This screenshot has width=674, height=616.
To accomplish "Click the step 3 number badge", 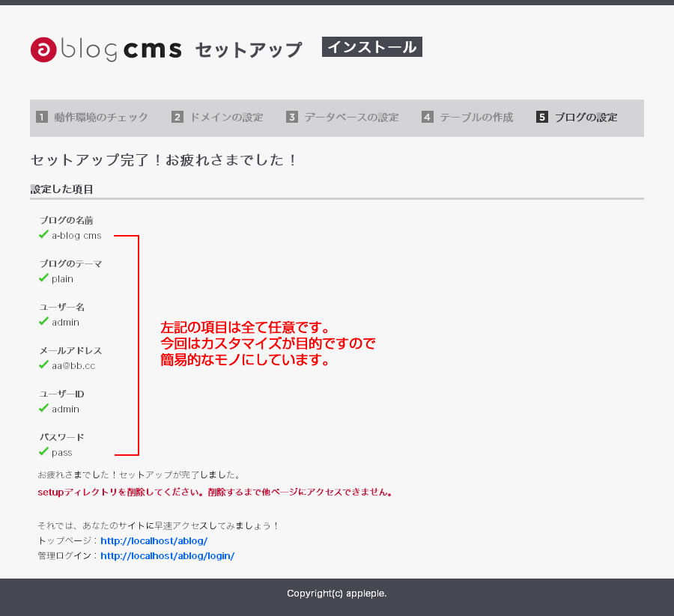I will (292, 118).
